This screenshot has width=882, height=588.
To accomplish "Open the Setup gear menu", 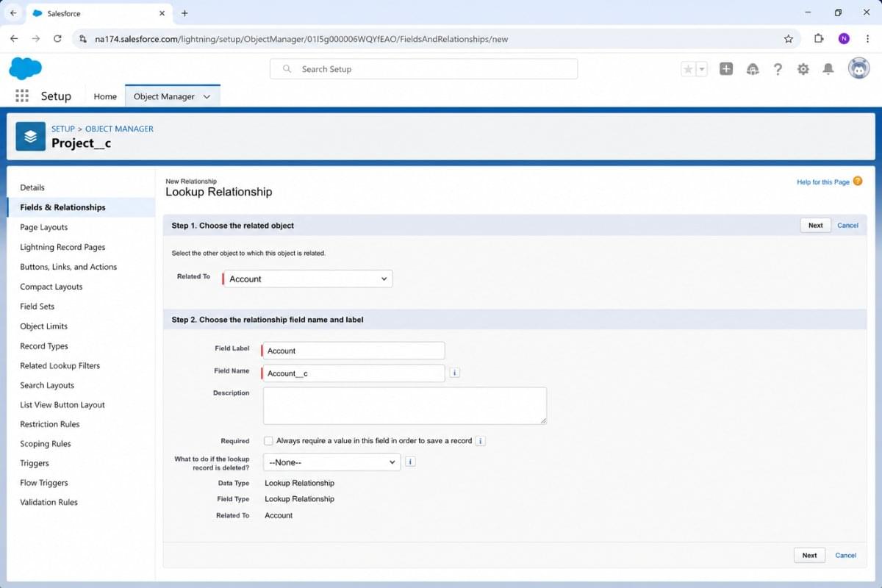I will click(x=803, y=69).
